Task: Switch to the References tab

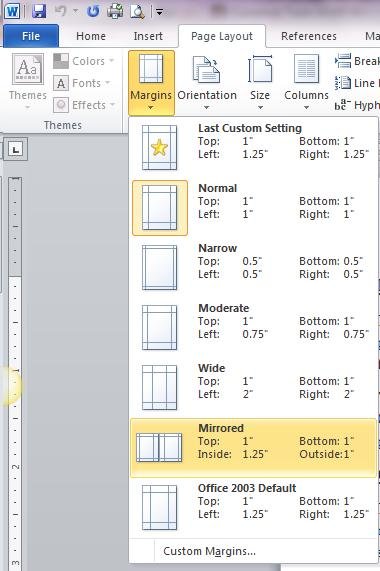Action: [x=309, y=36]
